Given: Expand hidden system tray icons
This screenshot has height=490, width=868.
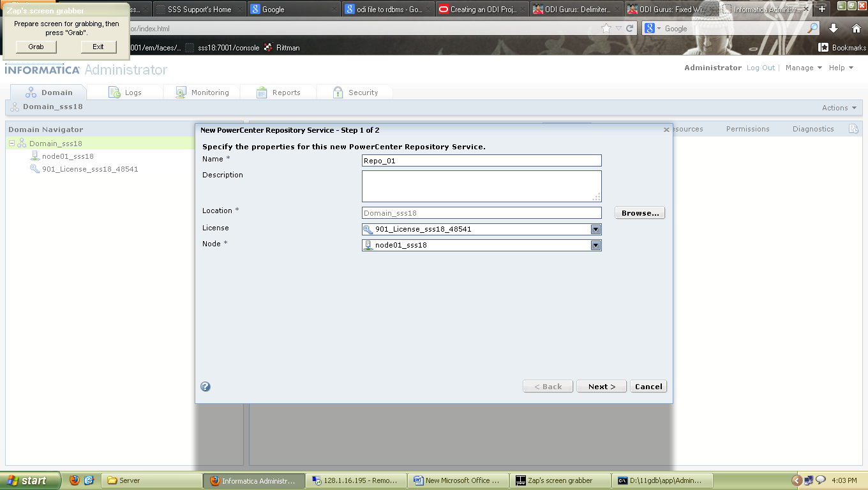Looking at the screenshot, I should (797, 480).
